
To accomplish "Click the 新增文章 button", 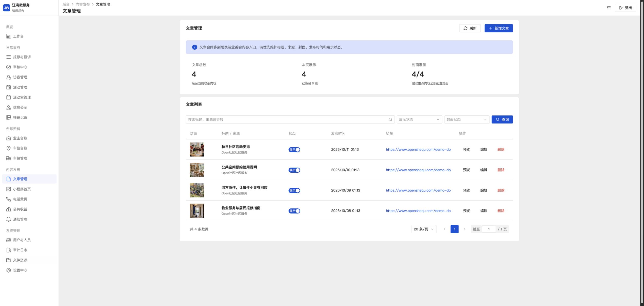I will [x=499, y=28].
